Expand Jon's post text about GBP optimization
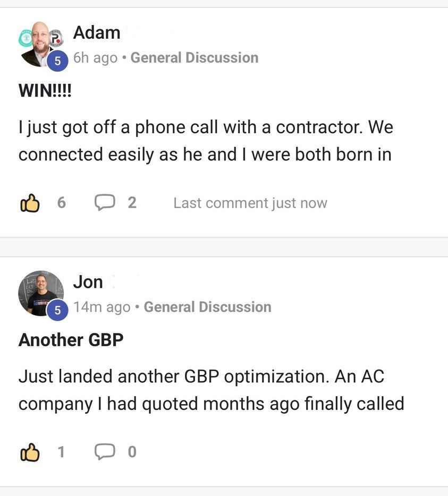Viewport: 448px width, 496px height. (x=211, y=390)
